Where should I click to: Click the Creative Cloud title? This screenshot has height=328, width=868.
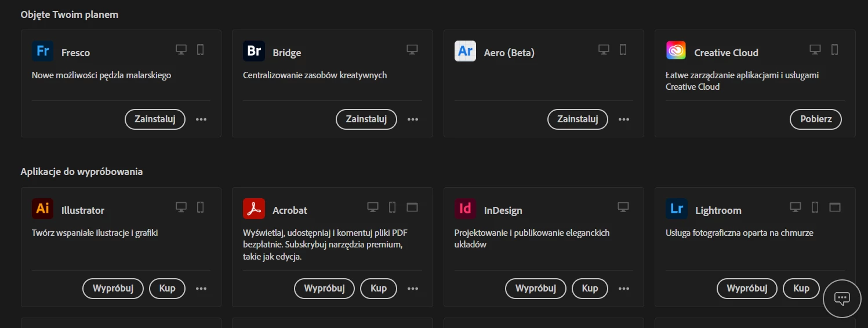(x=726, y=53)
